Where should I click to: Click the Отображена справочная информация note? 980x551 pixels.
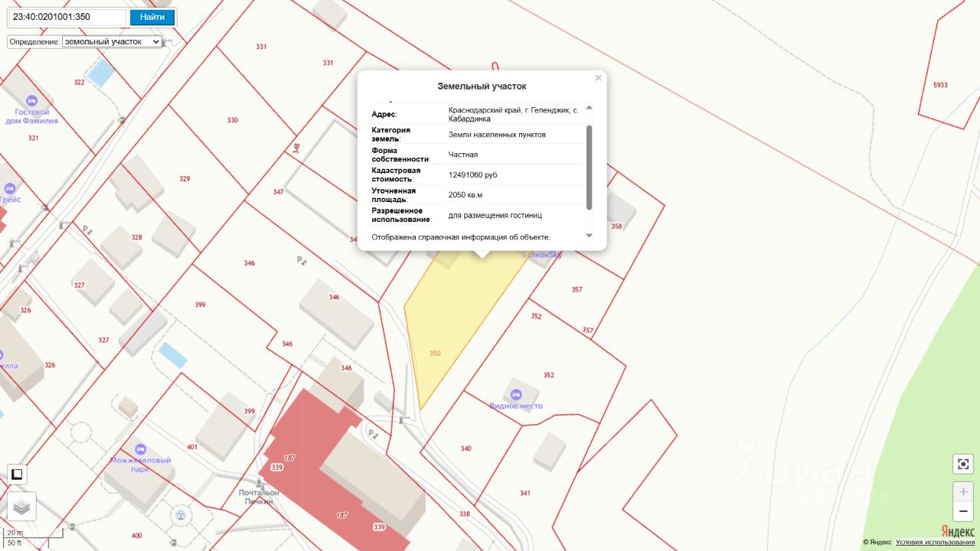[x=461, y=237]
